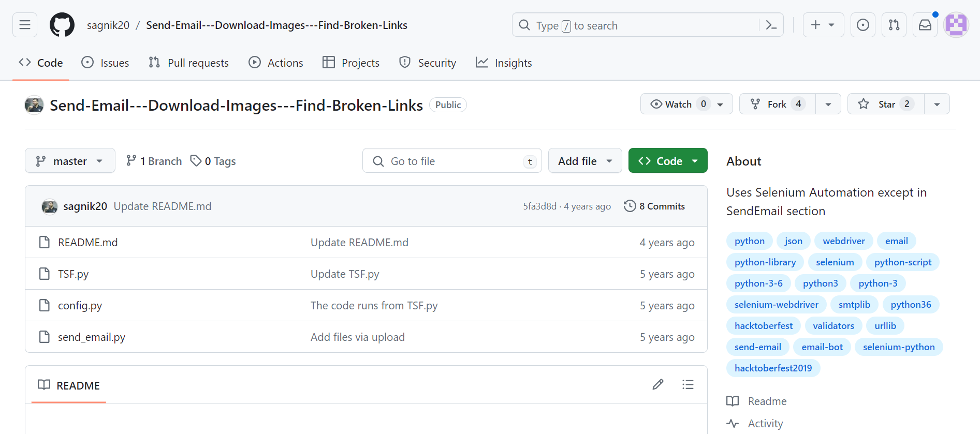Open the pull requests header icon
The width and height of the screenshot is (980, 434).
pos(894,25)
